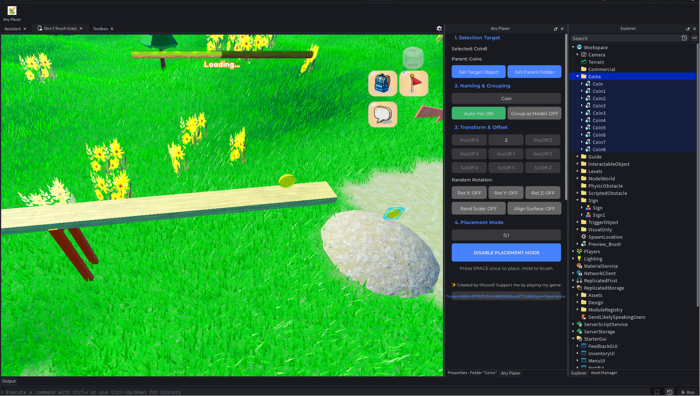Switch to the Asset Manager tab
The height and width of the screenshot is (396, 700).
604,373
